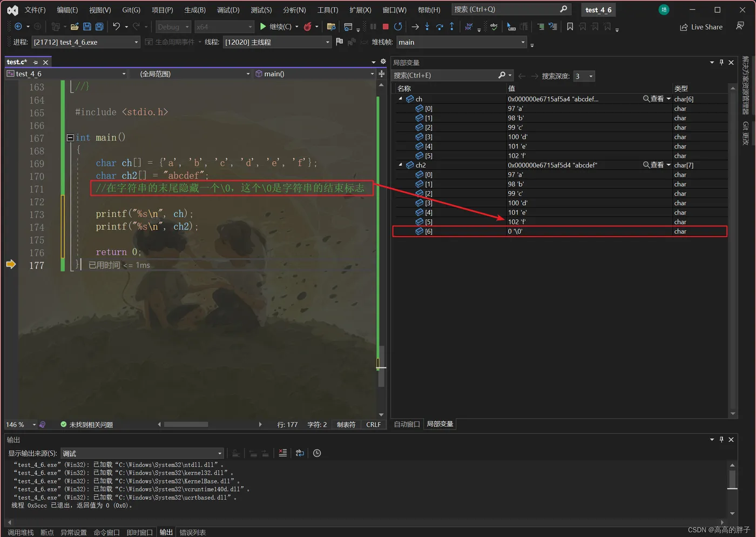Image resolution: width=756 pixels, height=537 pixels.
Task: Click the Open File folder icon
Action: [x=75, y=26]
